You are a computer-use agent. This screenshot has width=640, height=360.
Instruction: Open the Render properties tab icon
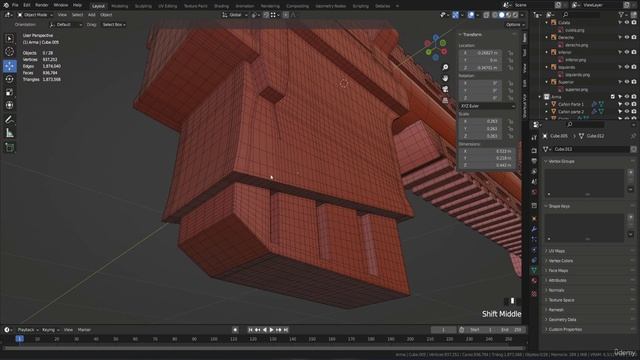click(534, 151)
